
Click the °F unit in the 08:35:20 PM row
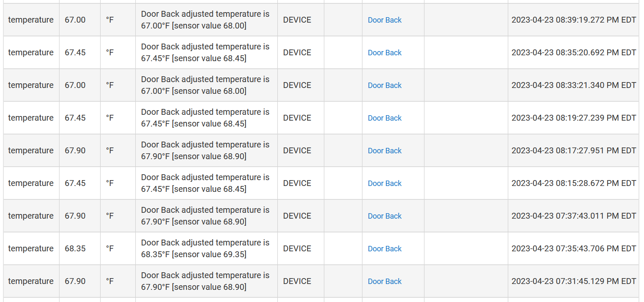(110, 53)
